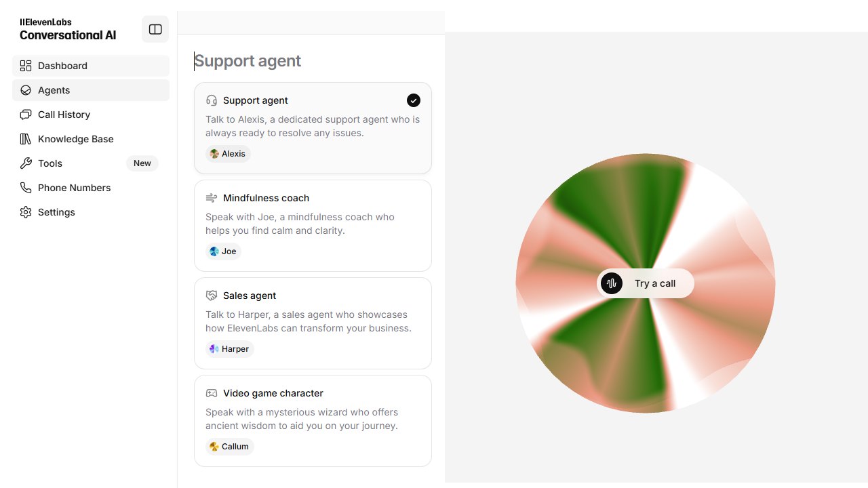Click the Call History chat icon
Viewport: 868px width, 488px height.
pyautogui.click(x=26, y=115)
